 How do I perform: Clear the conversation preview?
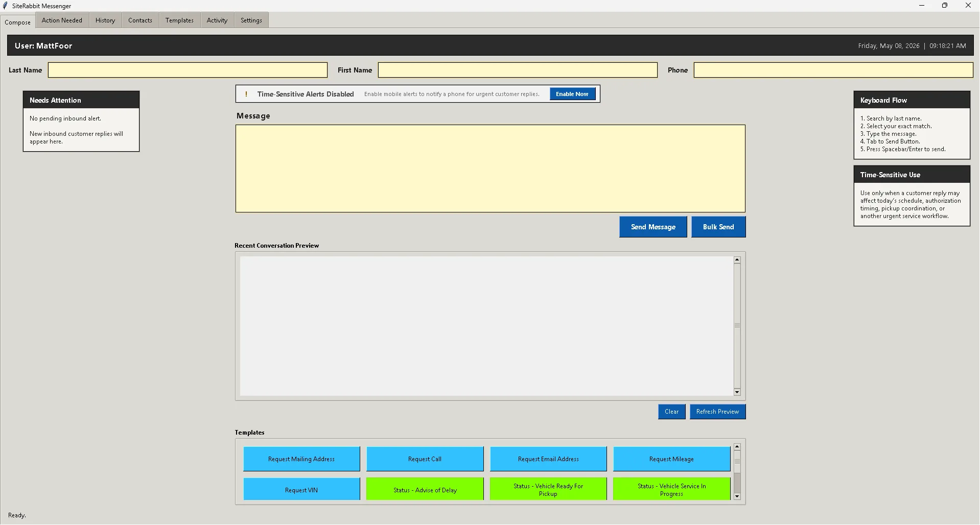672,412
